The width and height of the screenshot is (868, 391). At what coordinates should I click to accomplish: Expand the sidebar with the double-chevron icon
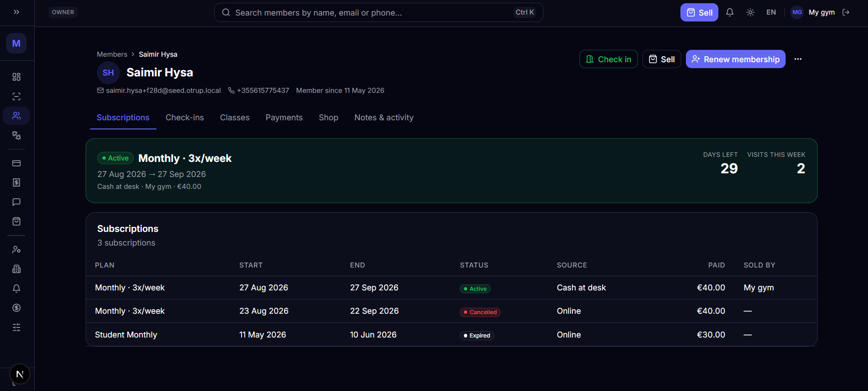16,12
